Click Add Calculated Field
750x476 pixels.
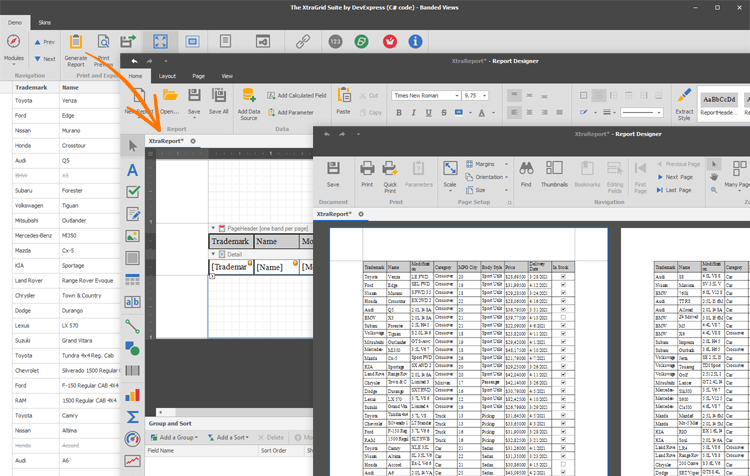pyautogui.click(x=297, y=96)
